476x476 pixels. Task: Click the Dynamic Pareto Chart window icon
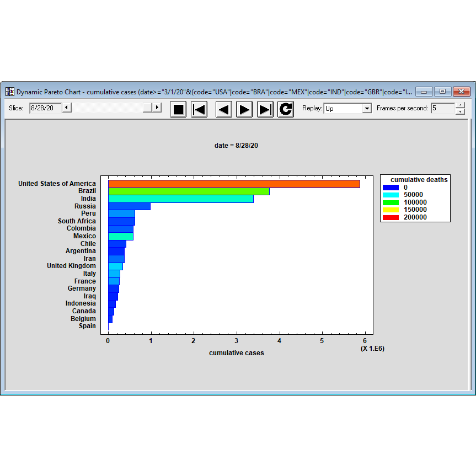pyautogui.click(x=10, y=92)
